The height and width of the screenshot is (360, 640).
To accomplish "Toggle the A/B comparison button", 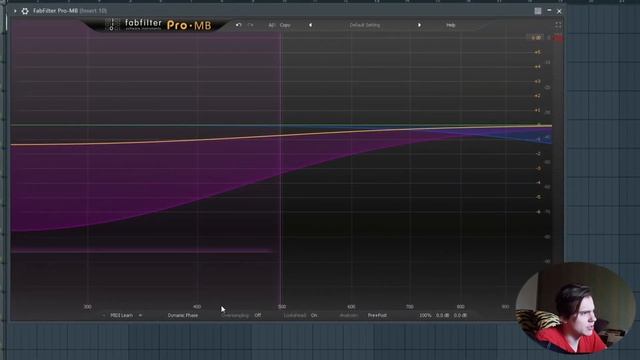I will pyautogui.click(x=271, y=25).
